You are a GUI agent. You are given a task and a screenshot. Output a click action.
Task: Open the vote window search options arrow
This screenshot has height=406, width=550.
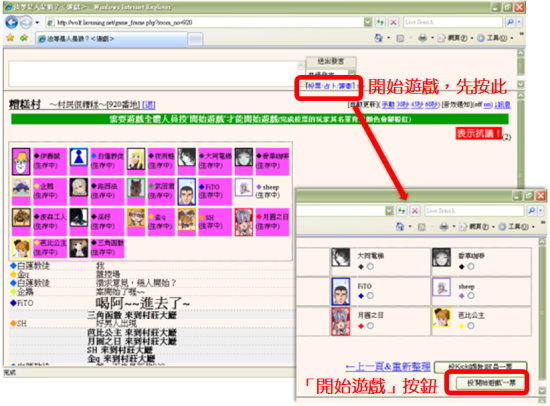click(541, 211)
